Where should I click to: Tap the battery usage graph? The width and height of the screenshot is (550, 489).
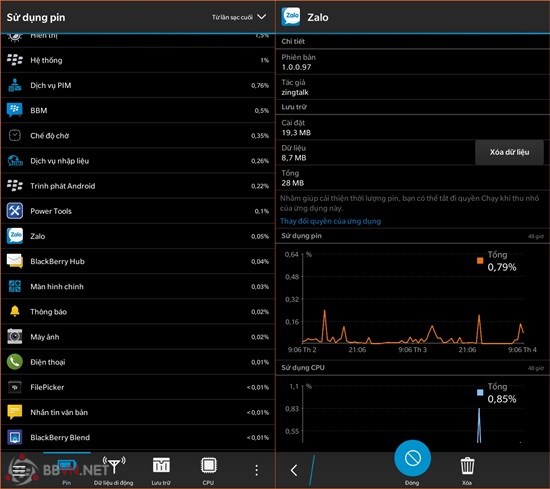tap(413, 299)
